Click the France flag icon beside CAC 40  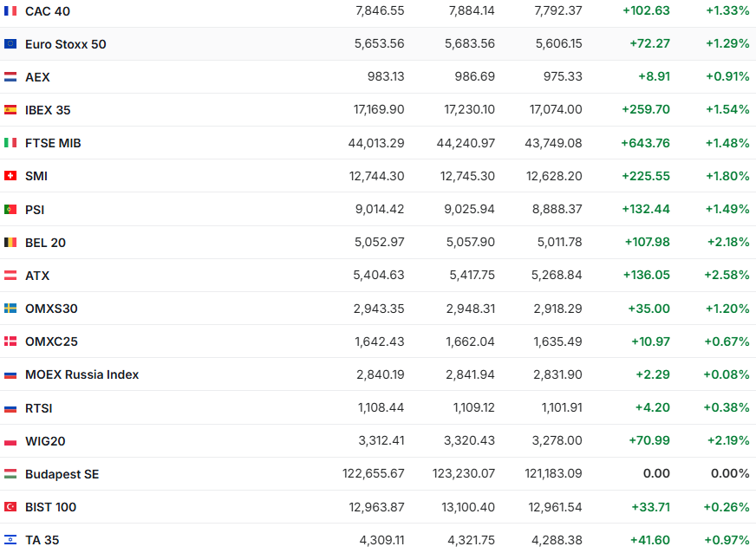pyautogui.click(x=10, y=11)
